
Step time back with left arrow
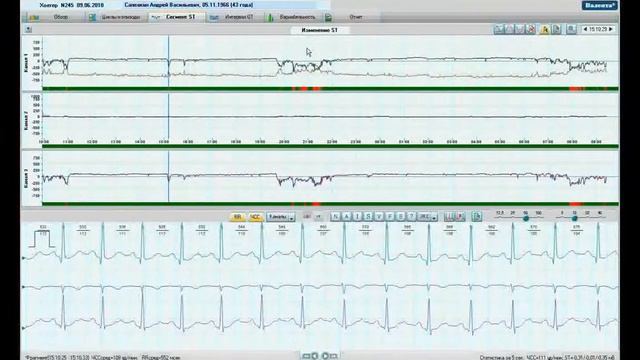click(585, 29)
